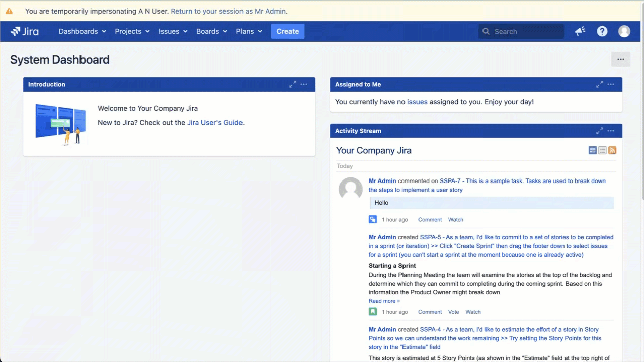
Task: Switch Activity Stream to full view
Action: click(x=593, y=150)
